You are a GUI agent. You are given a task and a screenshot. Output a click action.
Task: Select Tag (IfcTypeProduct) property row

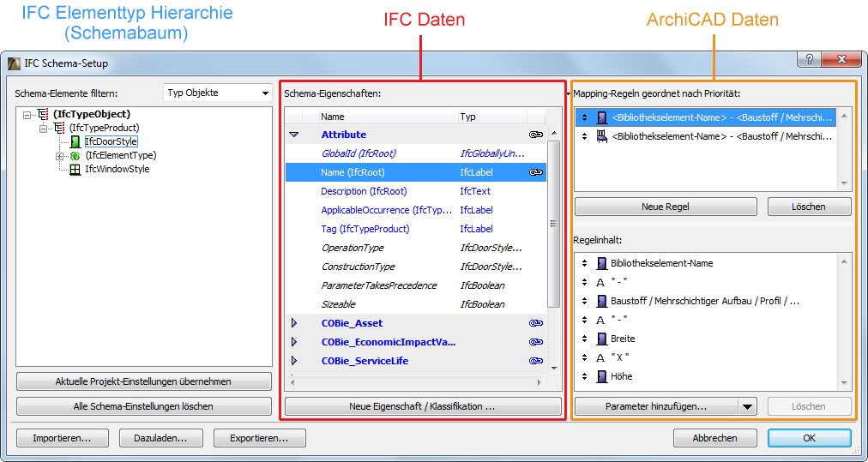coord(416,229)
